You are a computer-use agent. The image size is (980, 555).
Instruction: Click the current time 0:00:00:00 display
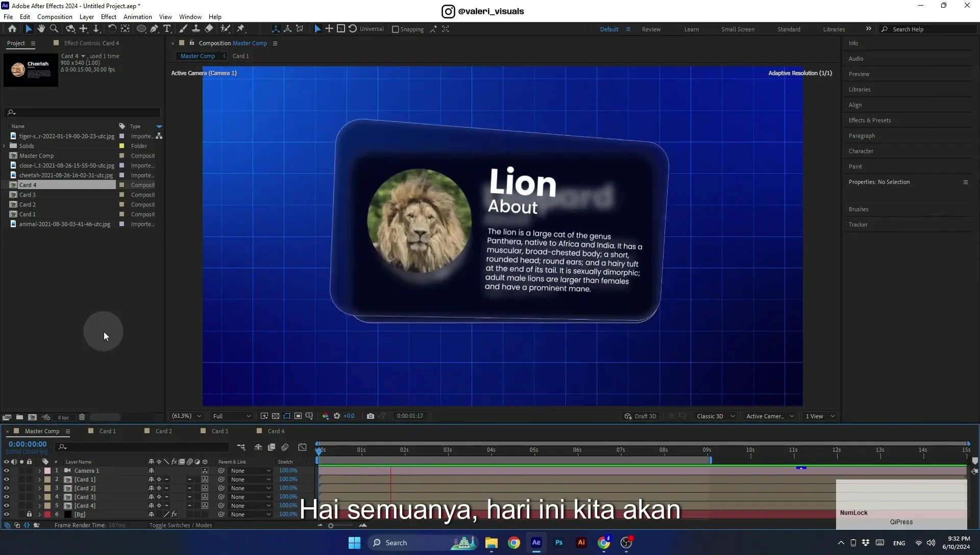pyautogui.click(x=28, y=444)
